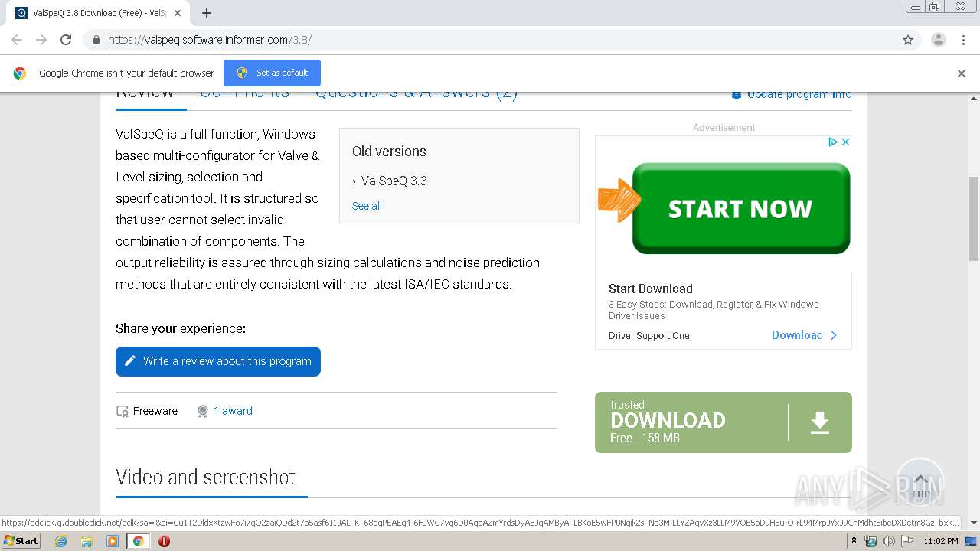This screenshot has height=551, width=980.
Task: Close the ValSpeQ 3.8 Download tab
Action: tap(178, 13)
